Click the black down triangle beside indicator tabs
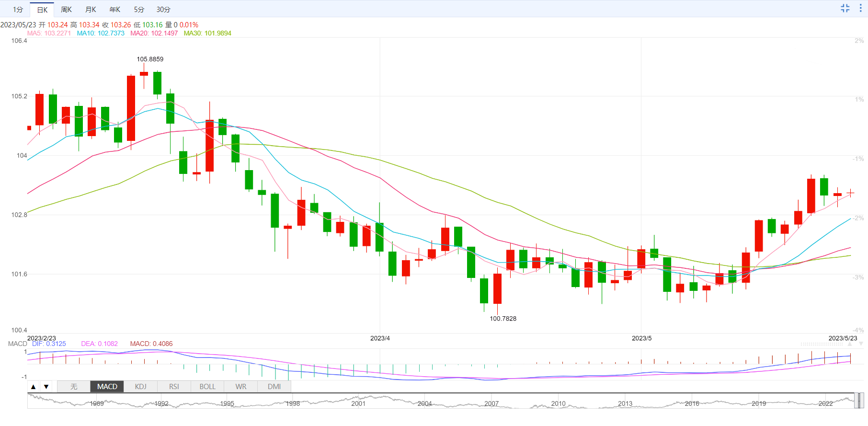Screen dimensions: 868x426 (46, 387)
